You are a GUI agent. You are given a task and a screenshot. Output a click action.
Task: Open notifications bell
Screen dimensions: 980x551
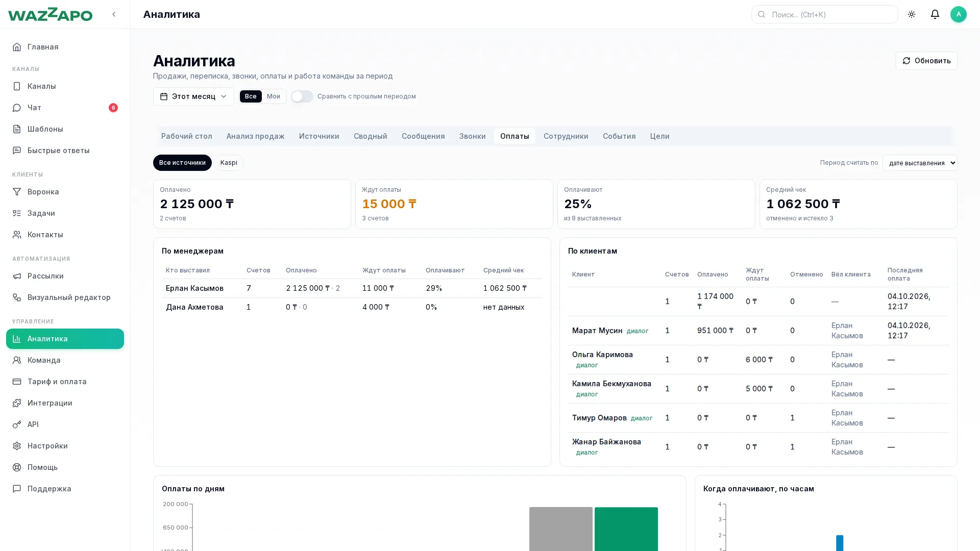pos(935,14)
